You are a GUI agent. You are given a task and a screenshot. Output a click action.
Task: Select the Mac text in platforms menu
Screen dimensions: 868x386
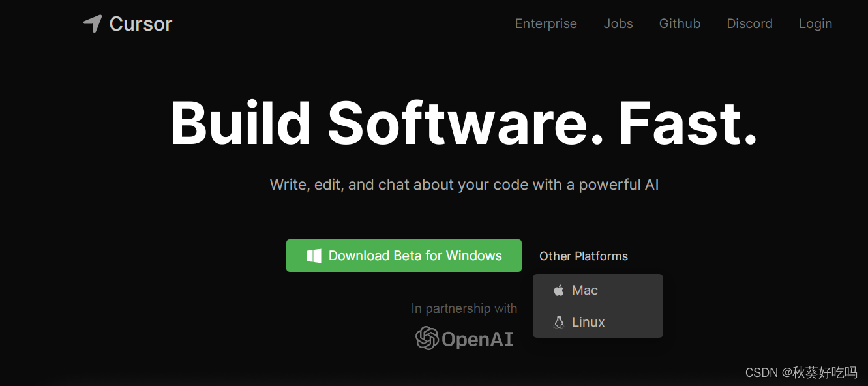(585, 290)
